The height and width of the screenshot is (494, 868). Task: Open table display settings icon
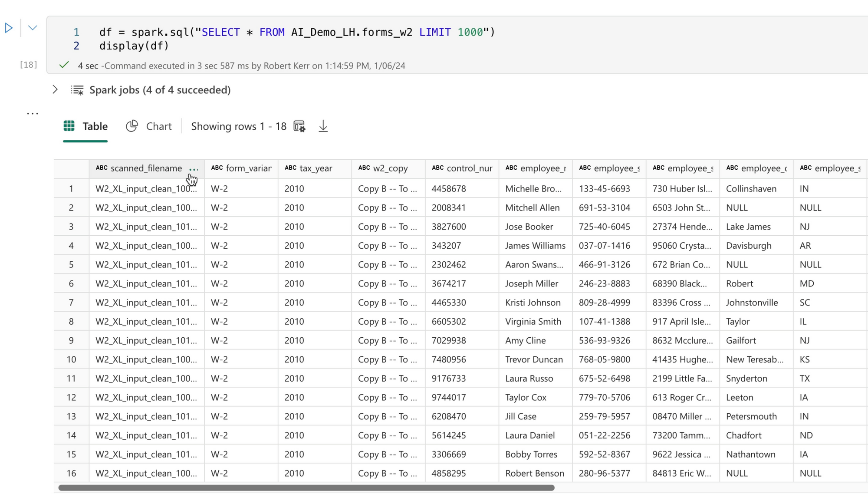point(299,126)
